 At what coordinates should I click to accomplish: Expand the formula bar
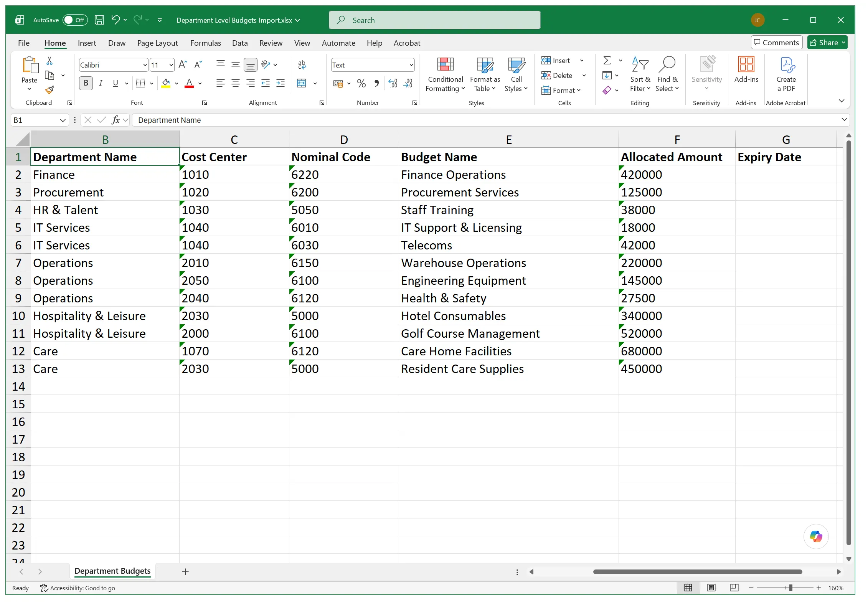[844, 120]
